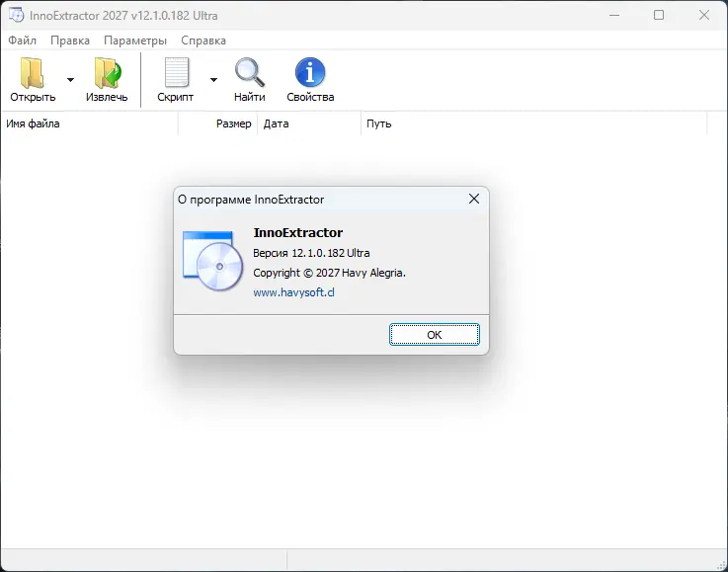Viewport: 728px width, 572px height.
Task: Sort by Дата column header
Action: pyautogui.click(x=309, y=123)
